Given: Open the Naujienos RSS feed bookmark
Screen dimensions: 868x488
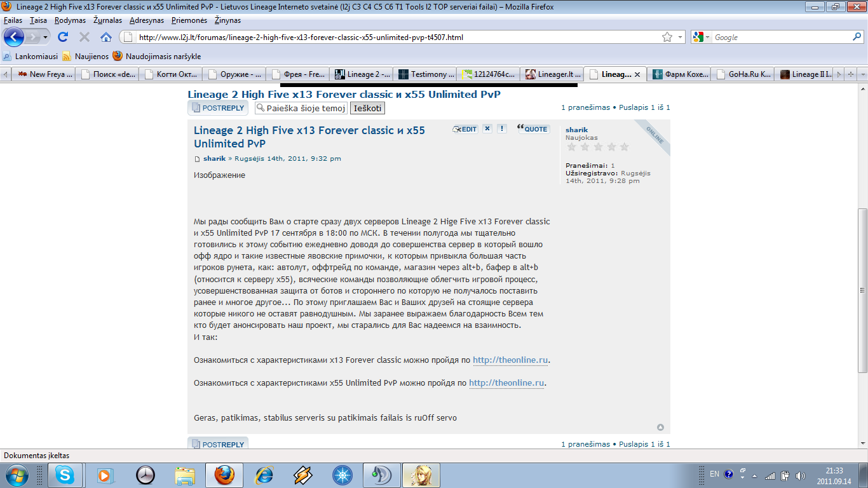Looking at the screenshot, I should (x=86, y=56).
